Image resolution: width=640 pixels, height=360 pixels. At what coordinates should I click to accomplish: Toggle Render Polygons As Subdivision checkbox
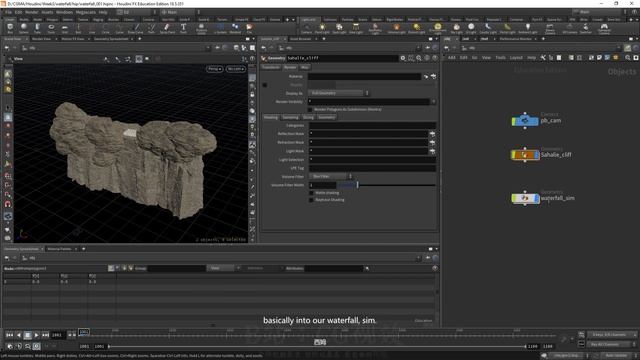pyautogui.click(x=310, y=109)
